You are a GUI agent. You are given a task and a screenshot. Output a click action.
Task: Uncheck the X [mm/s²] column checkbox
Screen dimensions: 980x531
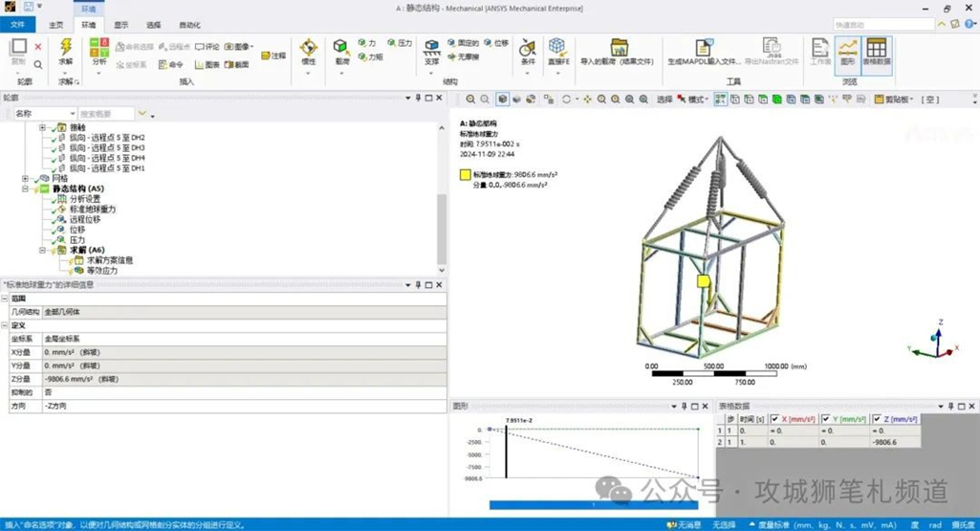(775, 419)
